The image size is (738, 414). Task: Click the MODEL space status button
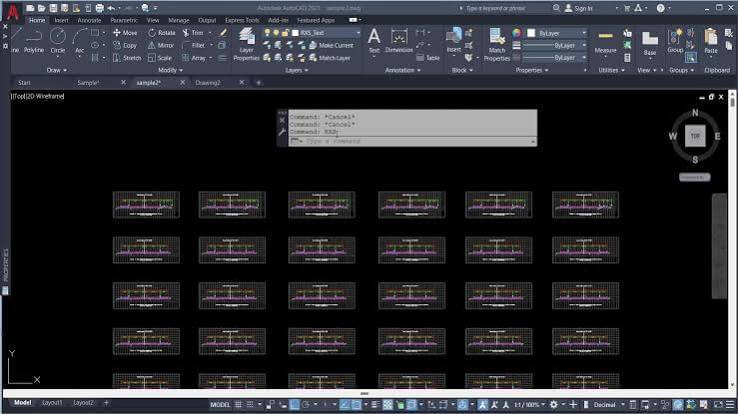220,405
